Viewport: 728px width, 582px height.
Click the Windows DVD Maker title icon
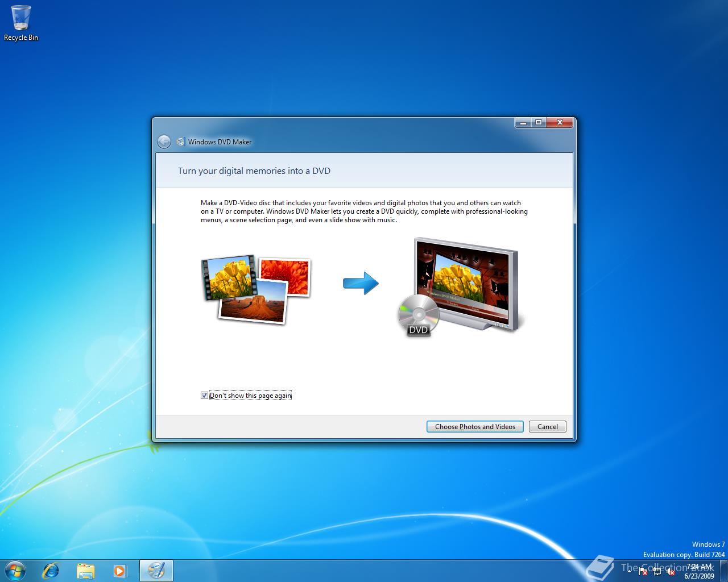181,142
